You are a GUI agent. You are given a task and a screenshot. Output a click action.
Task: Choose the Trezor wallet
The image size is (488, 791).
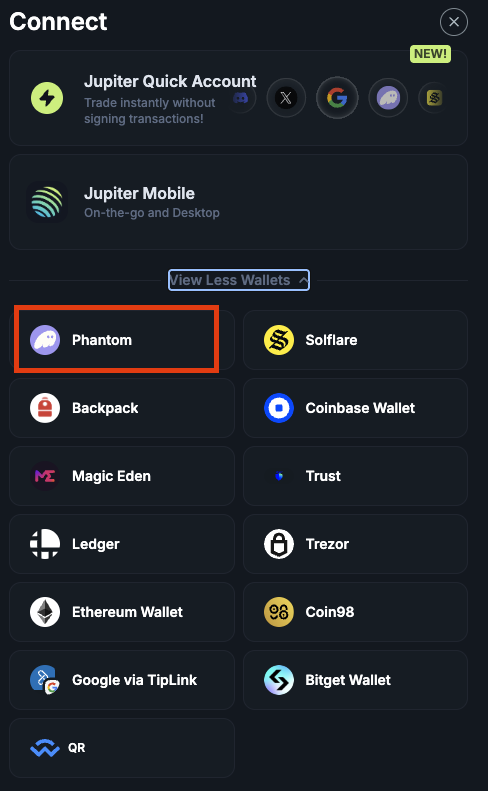(355, 544)
